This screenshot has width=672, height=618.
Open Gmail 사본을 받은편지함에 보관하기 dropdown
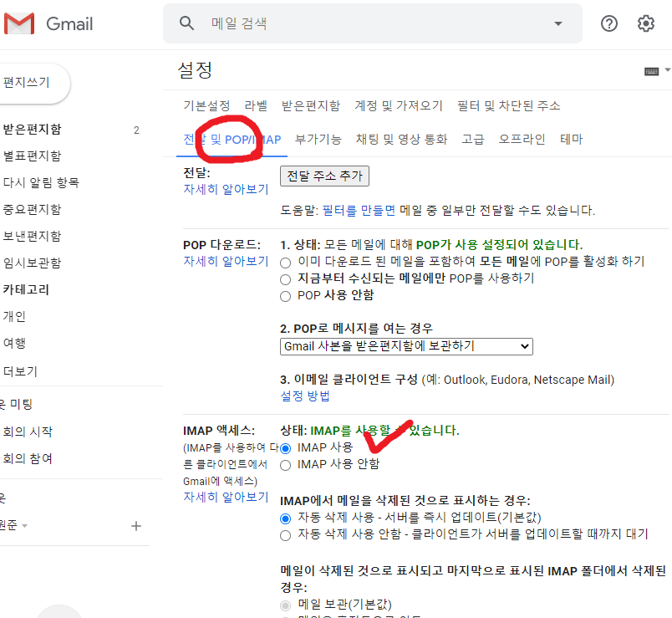[x=406, y=346]
